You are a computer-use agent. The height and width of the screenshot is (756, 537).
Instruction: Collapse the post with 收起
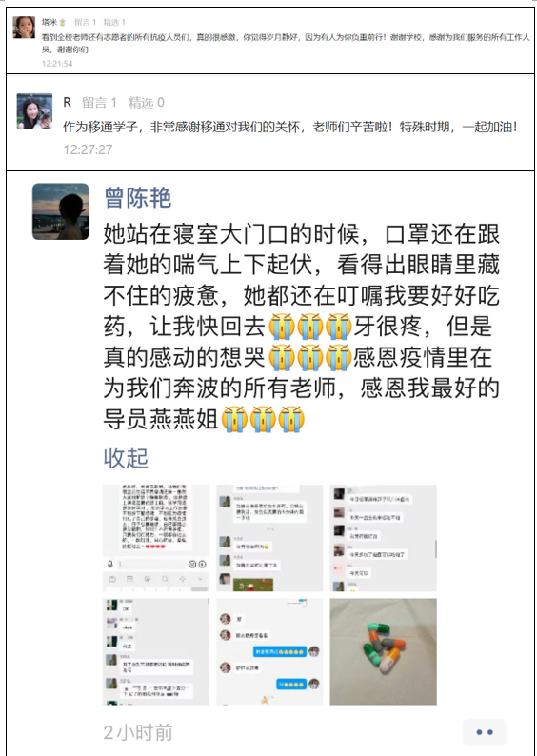click(x=126, y=458)
